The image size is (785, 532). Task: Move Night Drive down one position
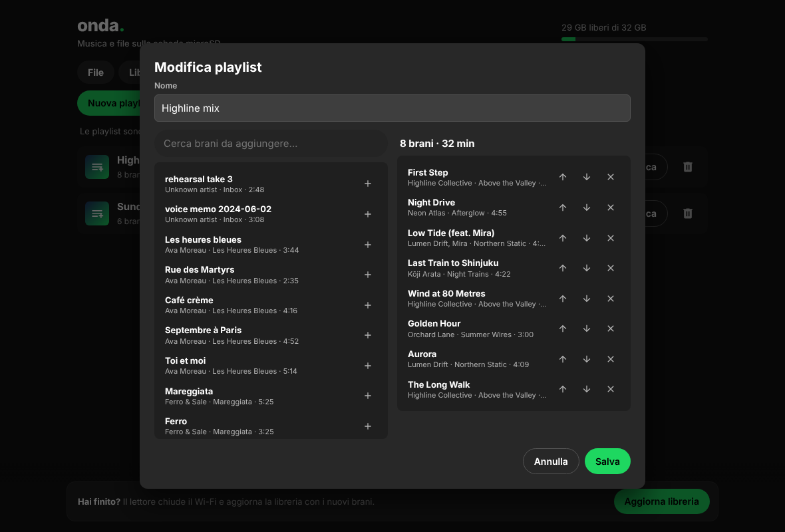[x=586, y=207]
